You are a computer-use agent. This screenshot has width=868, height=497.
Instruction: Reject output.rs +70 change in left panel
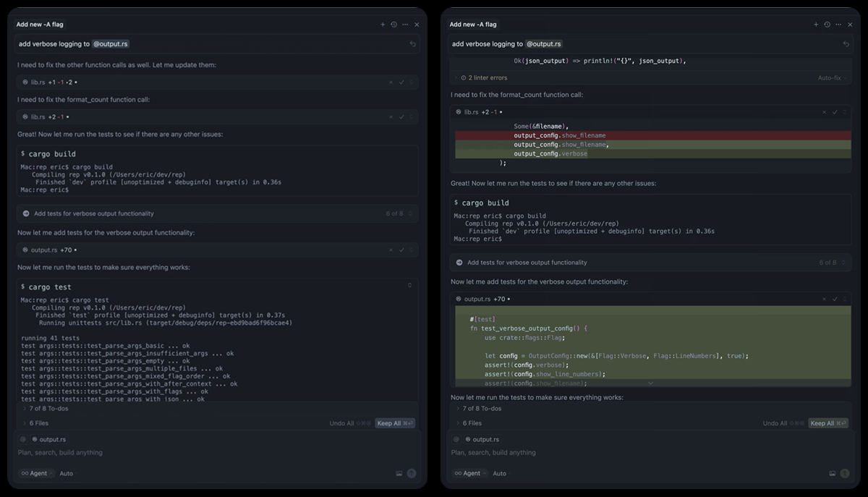(x=391, y=250)
